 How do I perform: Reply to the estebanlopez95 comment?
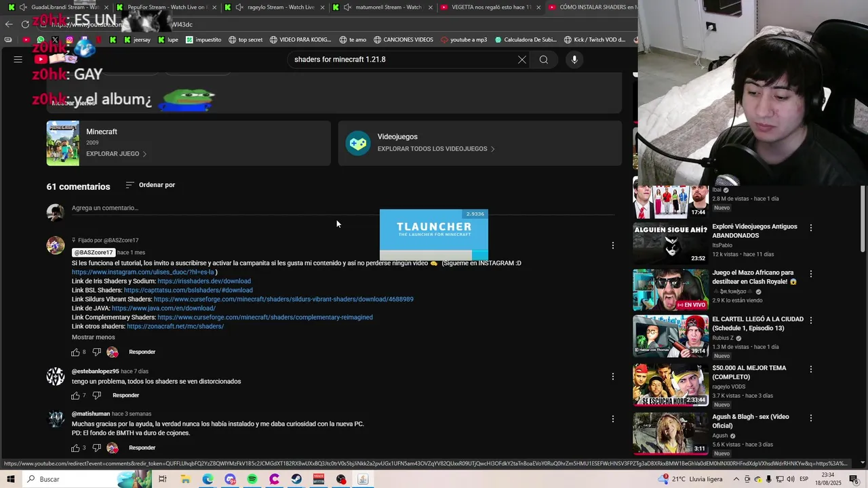125,396
